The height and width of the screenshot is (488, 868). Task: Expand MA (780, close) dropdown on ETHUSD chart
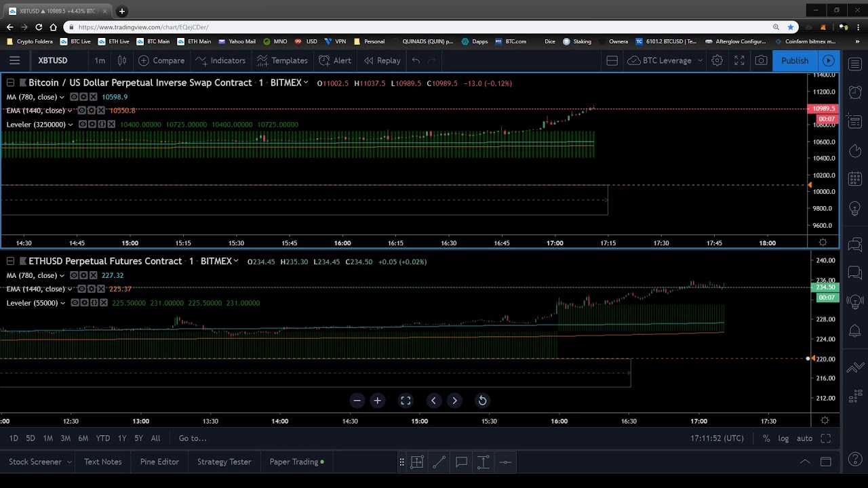[x=62, y=275]
